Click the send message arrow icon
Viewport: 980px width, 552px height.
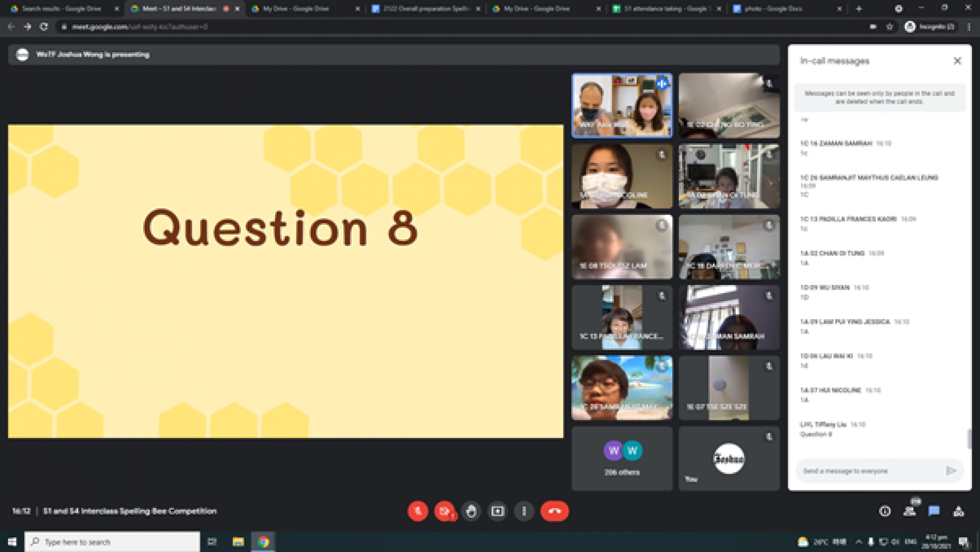(950, 471)
